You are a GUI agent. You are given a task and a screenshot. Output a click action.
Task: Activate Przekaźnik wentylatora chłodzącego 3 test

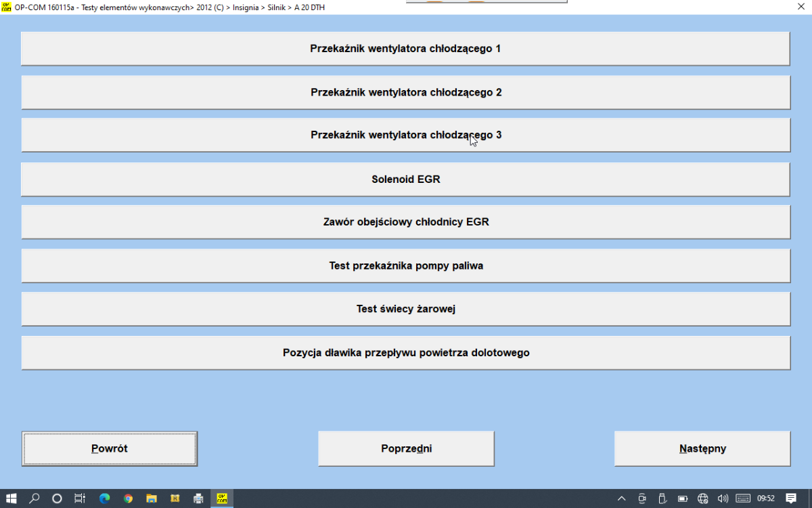[405, 135]
